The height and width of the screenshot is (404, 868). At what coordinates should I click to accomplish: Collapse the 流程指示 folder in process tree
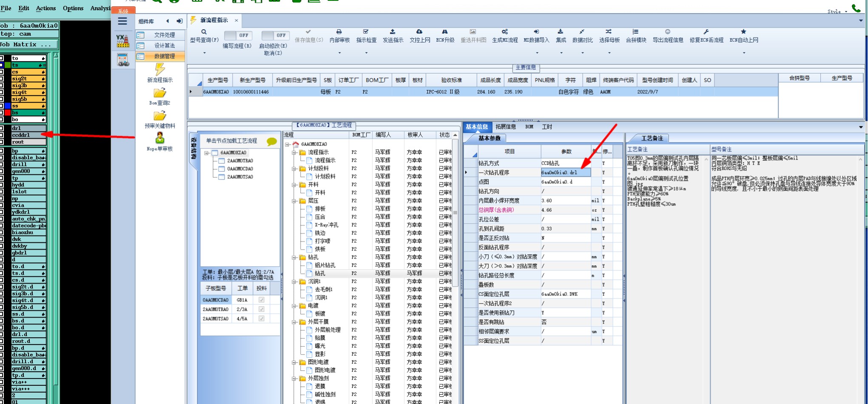pyautogui.click(x=294, y=152)
